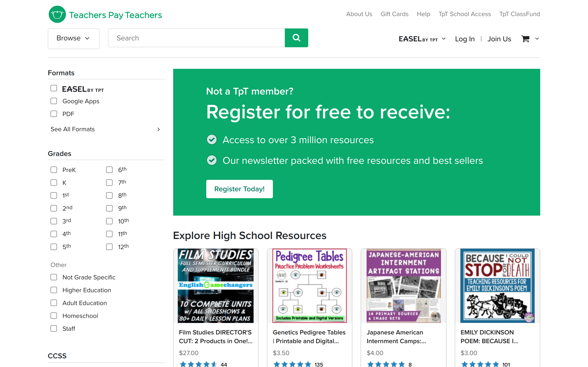588x367 pixels.
Task: Tick the Homeschool checkbox
Action: pyautogui.click(x=54, y=316)
